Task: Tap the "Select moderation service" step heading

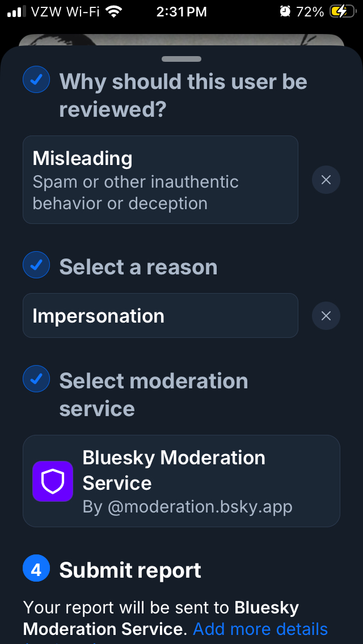Action: click(x=153, y=395)
